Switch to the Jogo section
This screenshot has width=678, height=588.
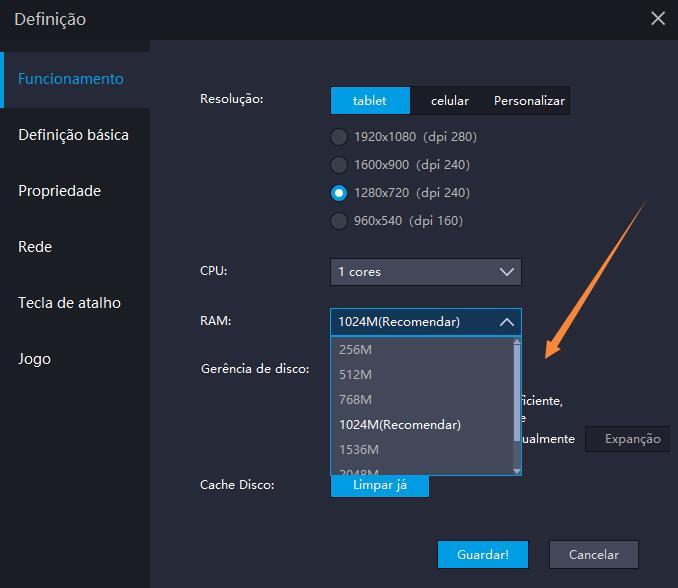coord(75,359)
